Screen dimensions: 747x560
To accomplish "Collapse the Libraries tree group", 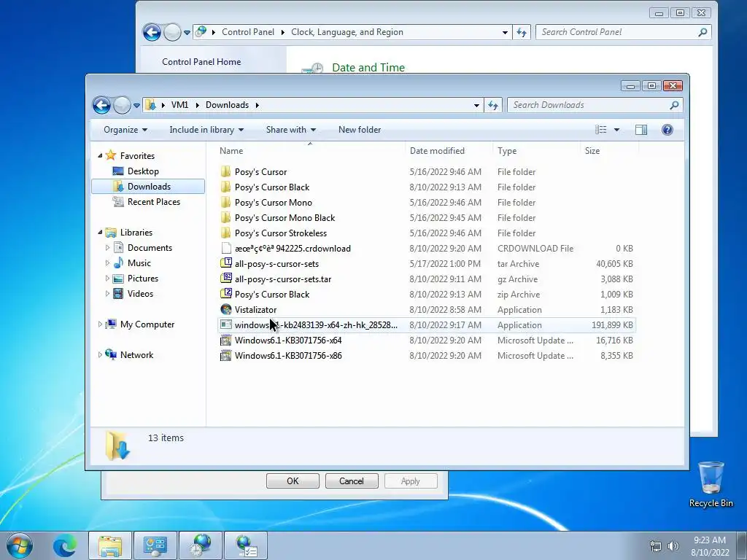I will point(100,233).
